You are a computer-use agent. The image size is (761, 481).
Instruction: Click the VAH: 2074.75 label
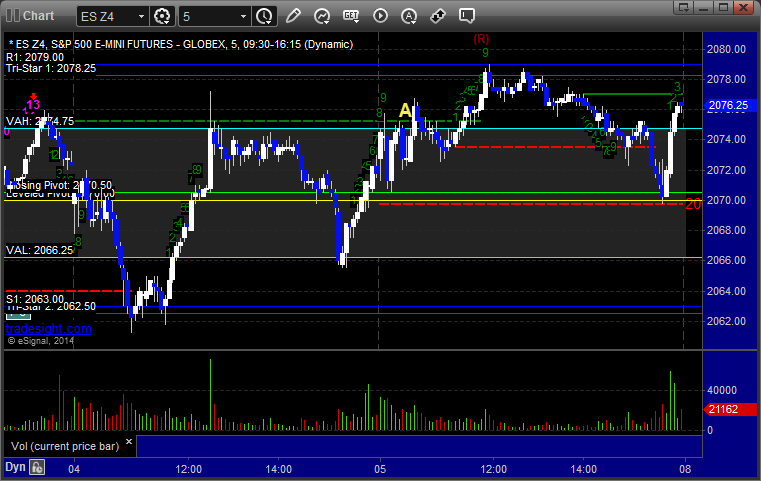click(40, 121)
